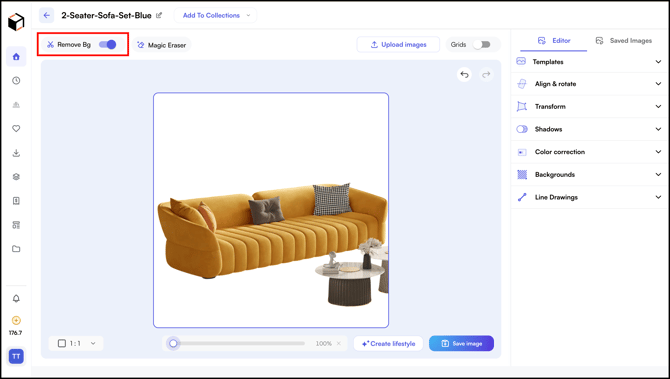Click the undo arrow

pos(464,75)
